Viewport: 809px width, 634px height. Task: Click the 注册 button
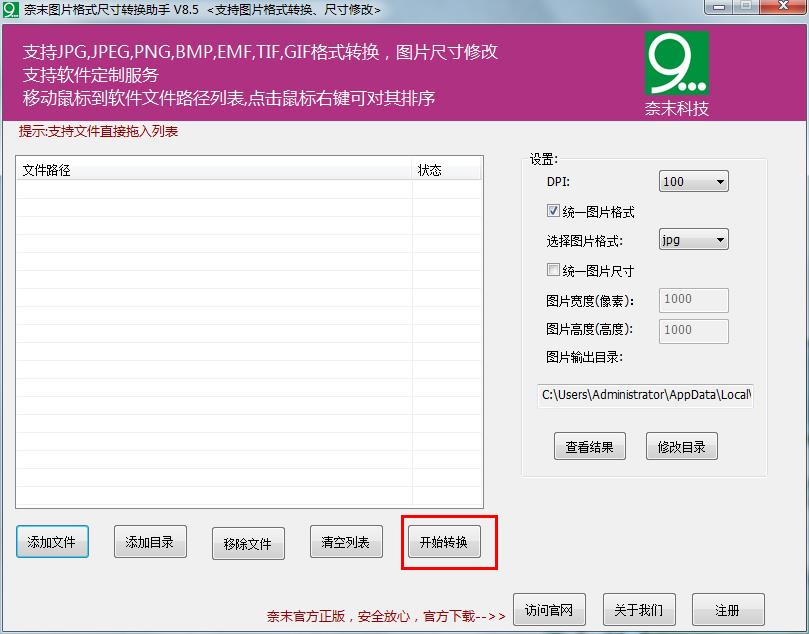click(728, 610)
